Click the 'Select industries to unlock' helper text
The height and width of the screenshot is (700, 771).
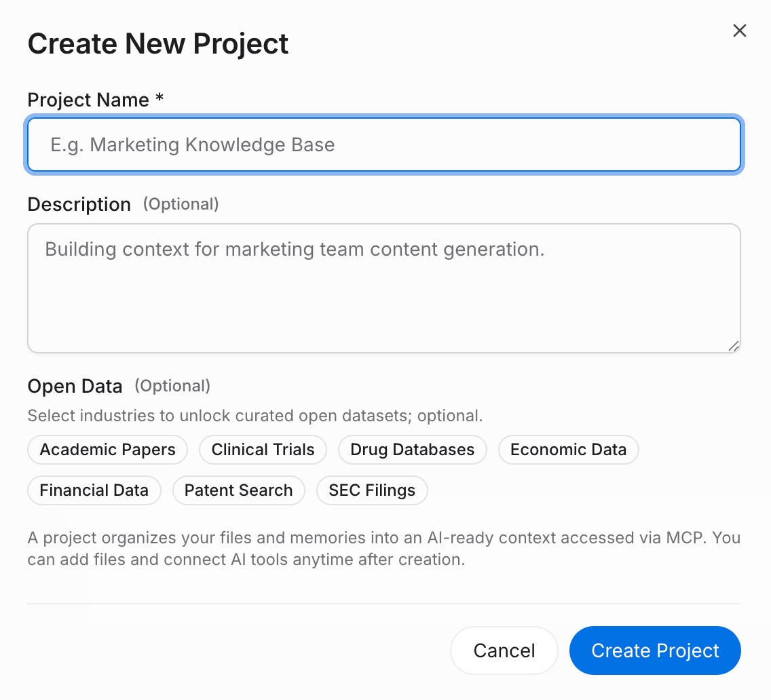click(255, 416)
